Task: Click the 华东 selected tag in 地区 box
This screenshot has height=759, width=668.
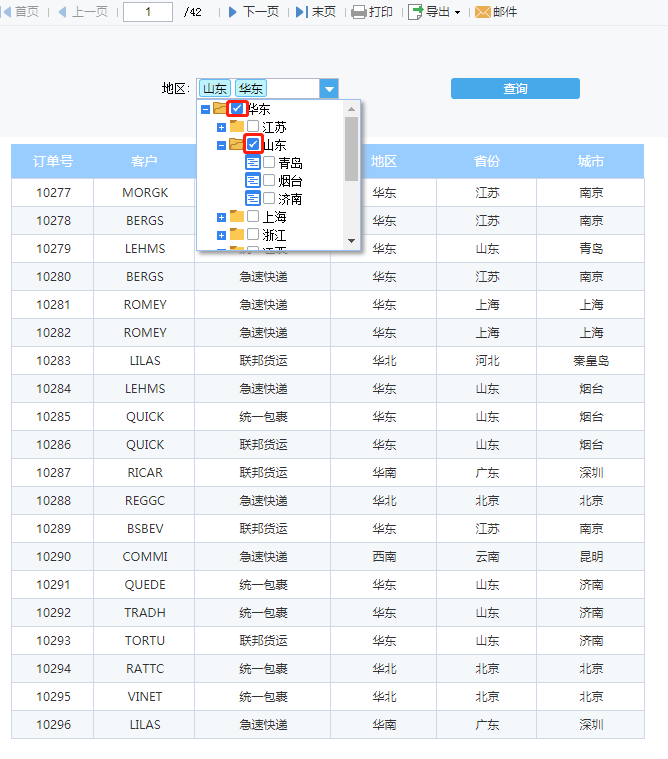Action: pyautogui.click(x=251, y=89)
